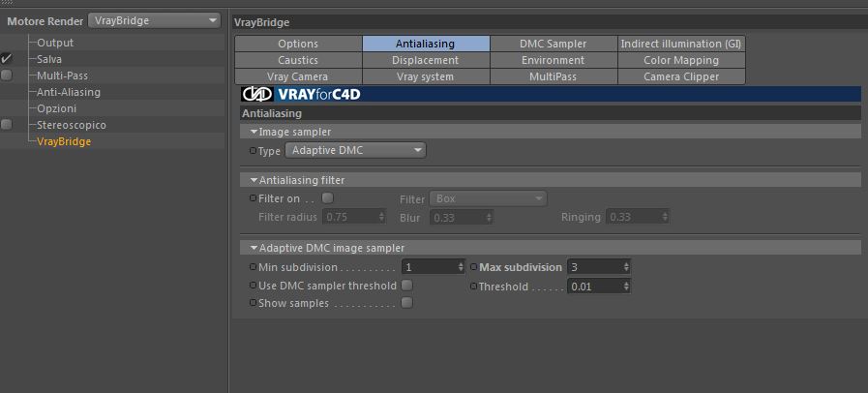Open the Displacement tab
The image size is (868, 393).
(x=426, y=60)
